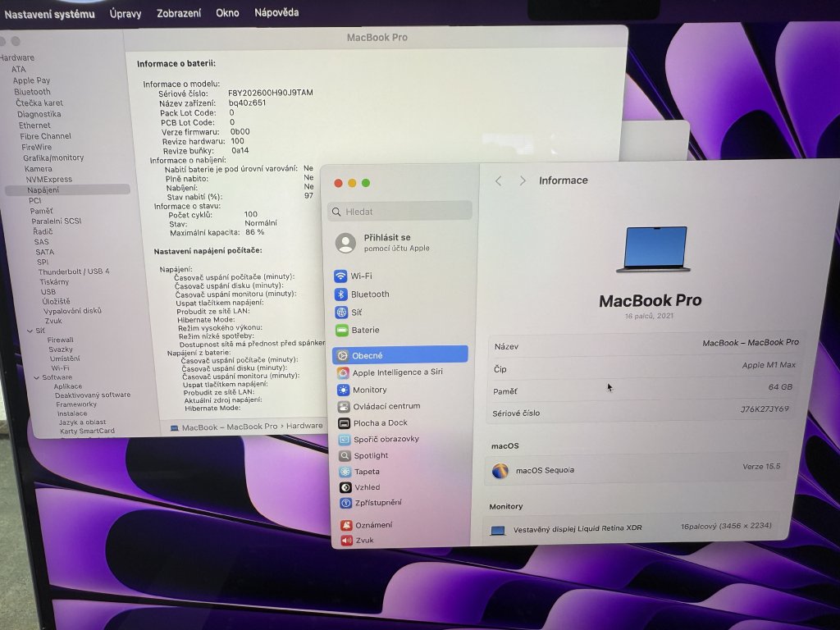Open Bluetooth icon in System Settings sidebar
This screenshot has width=840, height=630.
coord(341,294)
